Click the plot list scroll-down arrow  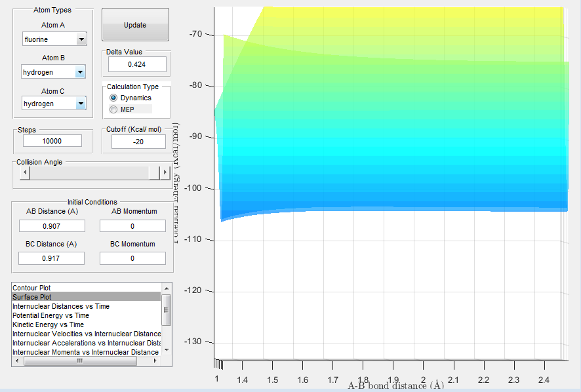click(167, 350)
